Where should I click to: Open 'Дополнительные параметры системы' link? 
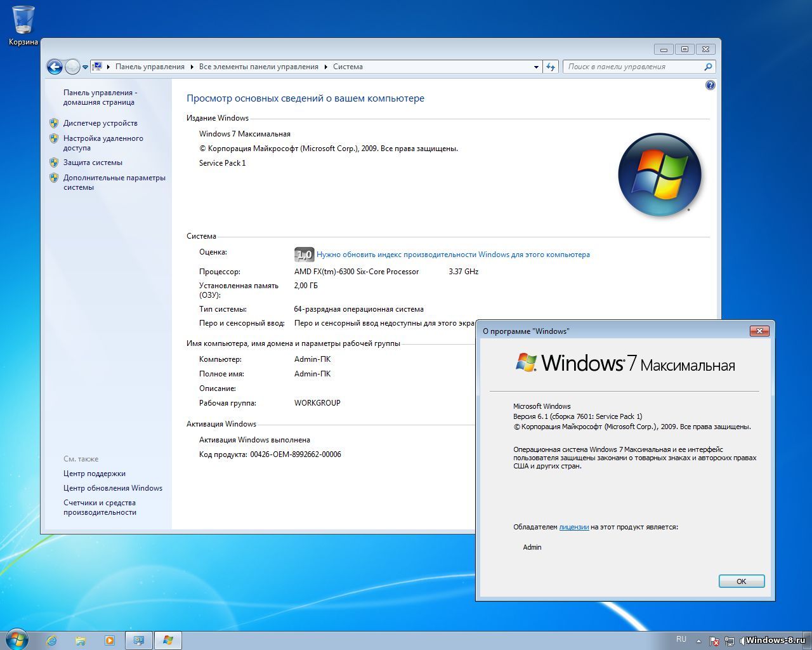point(114,182)
